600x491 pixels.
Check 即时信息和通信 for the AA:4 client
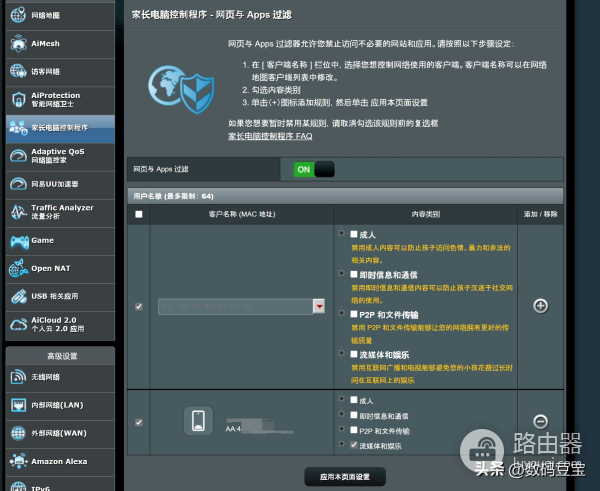354,415
